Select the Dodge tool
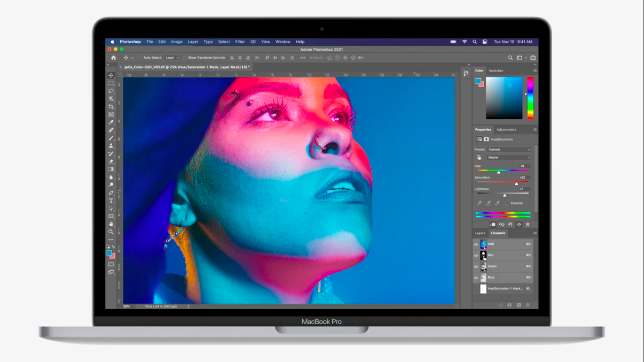Viewport: 644px width, 362px height. pyautogui.click(x=111, y=185)
